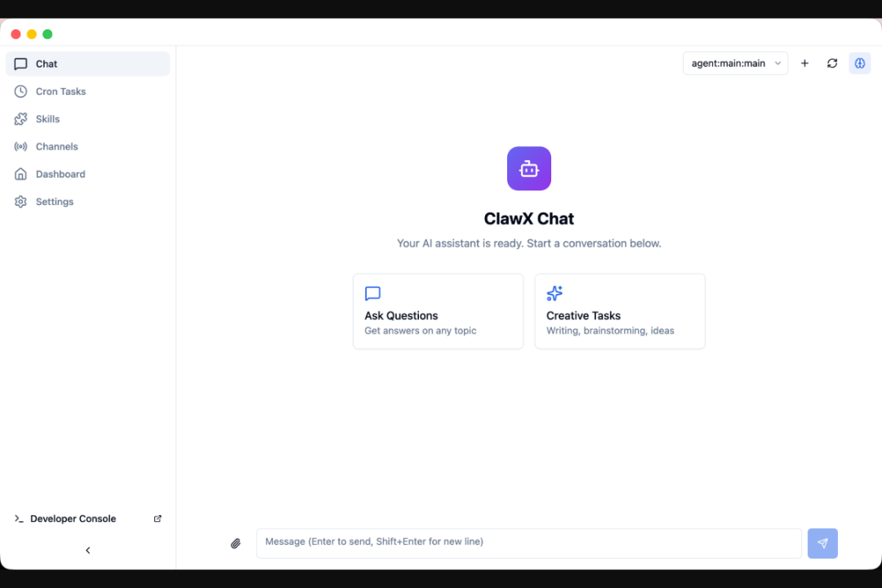This screenshot has width=882, height=588.
Task: Open the agent:main:main session dropdown
Action: [x=735, y=64]
